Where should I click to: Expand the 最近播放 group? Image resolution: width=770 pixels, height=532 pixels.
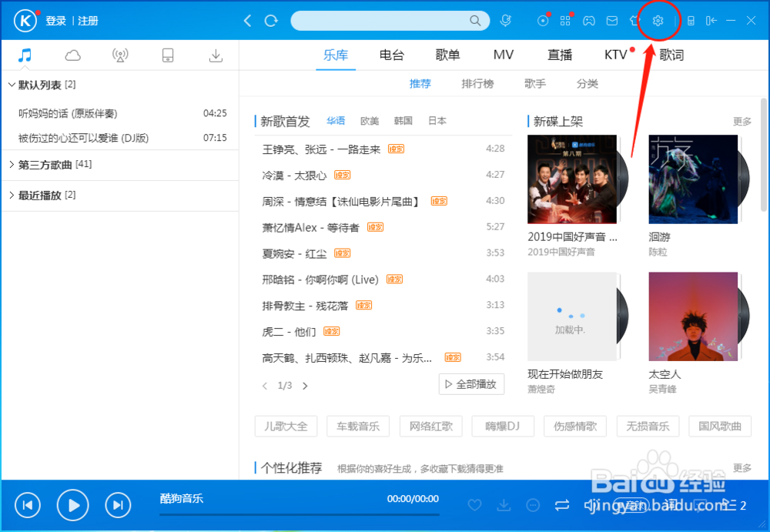click(x=12, y=195)
